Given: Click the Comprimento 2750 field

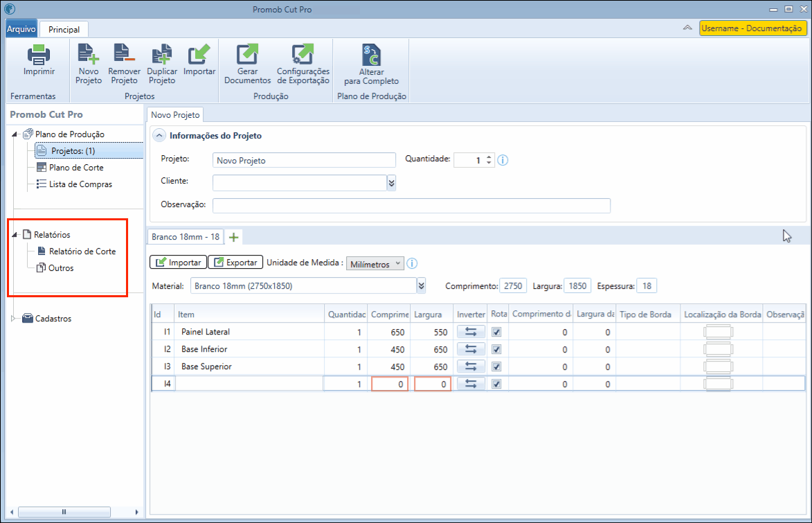Looking at the screenshot, I should pos(513,285).
